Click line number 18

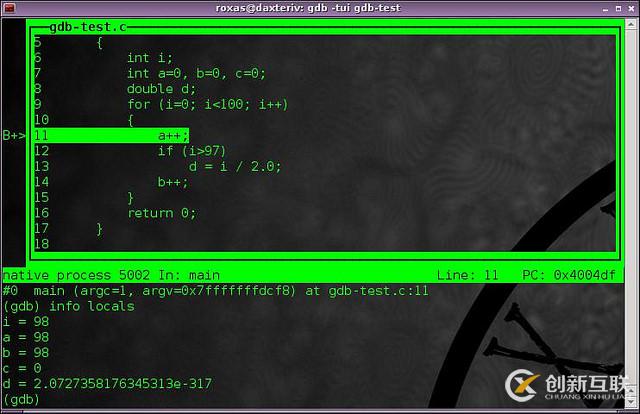[41, 244]
